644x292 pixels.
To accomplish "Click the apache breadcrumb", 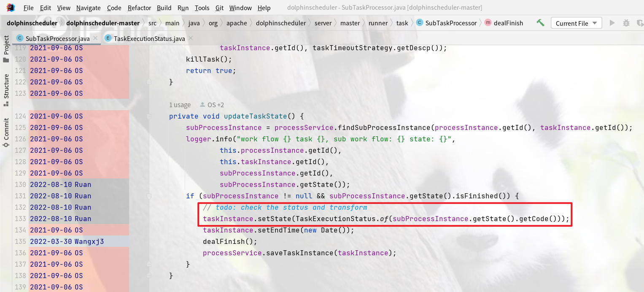I will click(x=237, y=23).
